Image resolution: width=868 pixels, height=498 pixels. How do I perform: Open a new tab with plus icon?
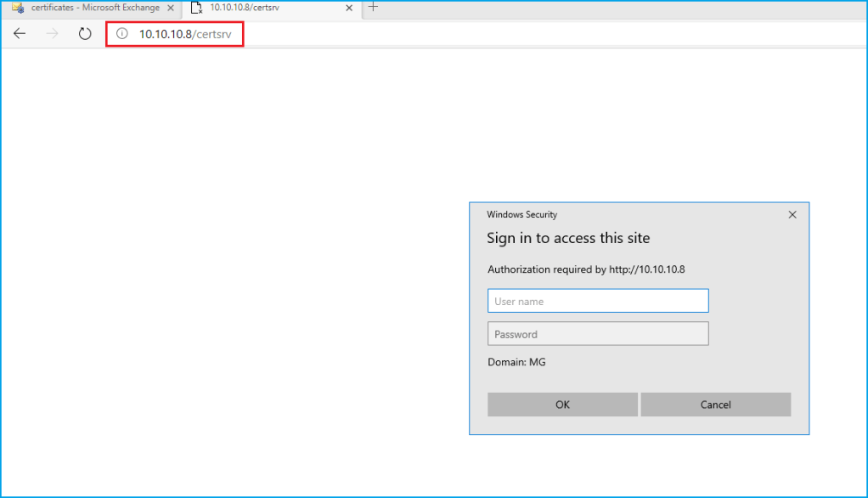(x=373, y=7)
